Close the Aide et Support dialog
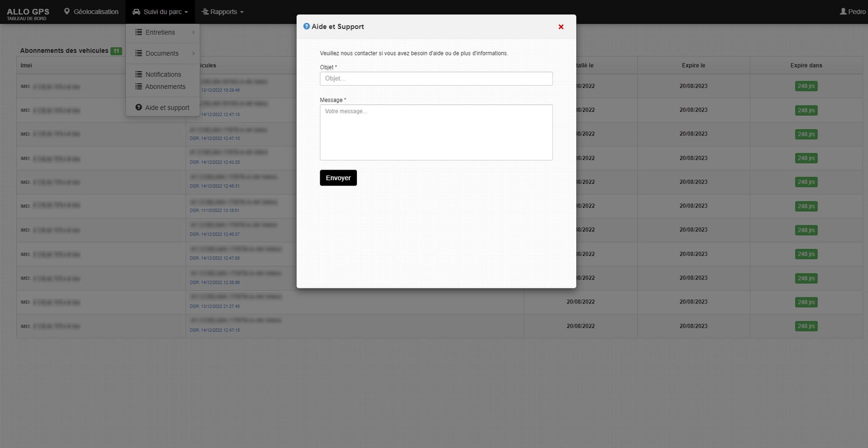 click(561, 27)
